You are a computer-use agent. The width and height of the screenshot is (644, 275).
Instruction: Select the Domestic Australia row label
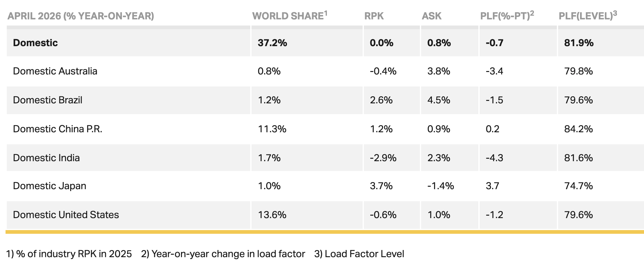pos(55,71)
